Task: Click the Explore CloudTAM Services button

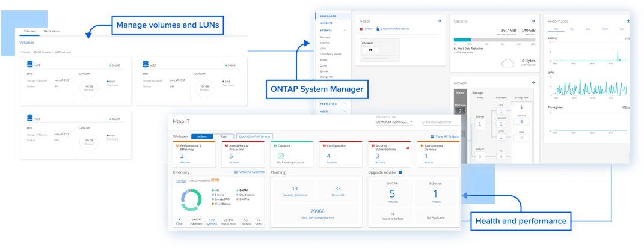Action: pos(254,136)
